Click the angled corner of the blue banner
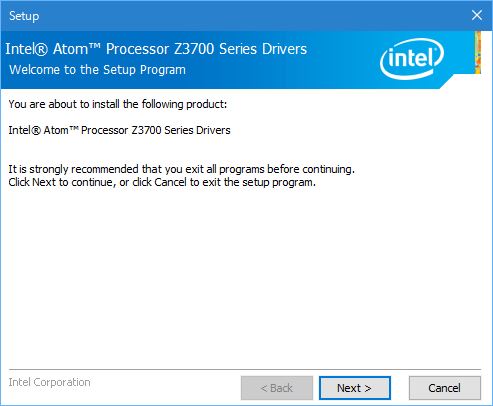 coord(448,82)
